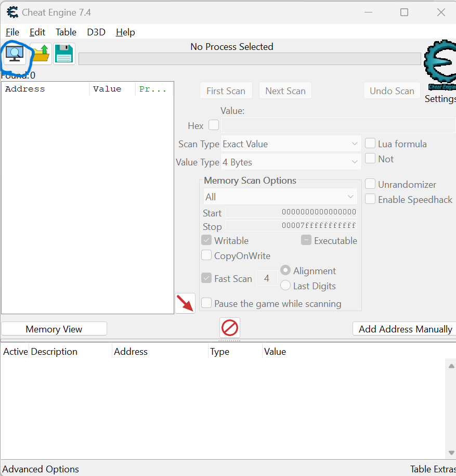Click the Cheat Engine title bar icon

pos(12,12)
